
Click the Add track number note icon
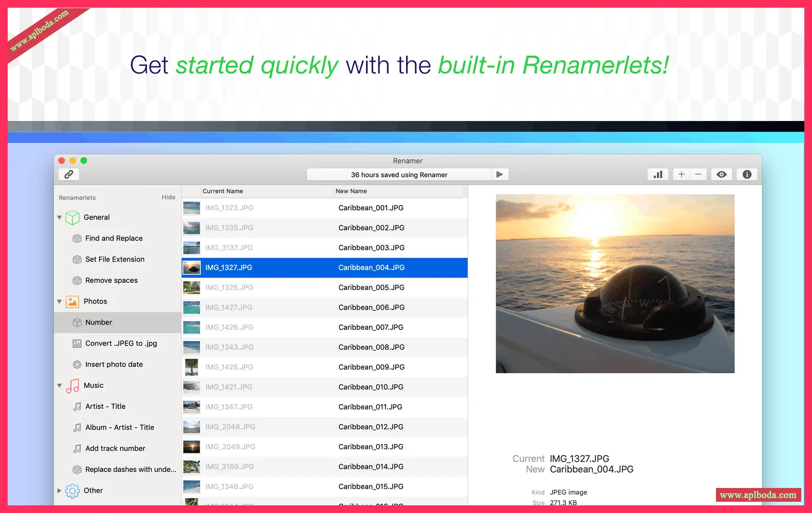(77, 449)
